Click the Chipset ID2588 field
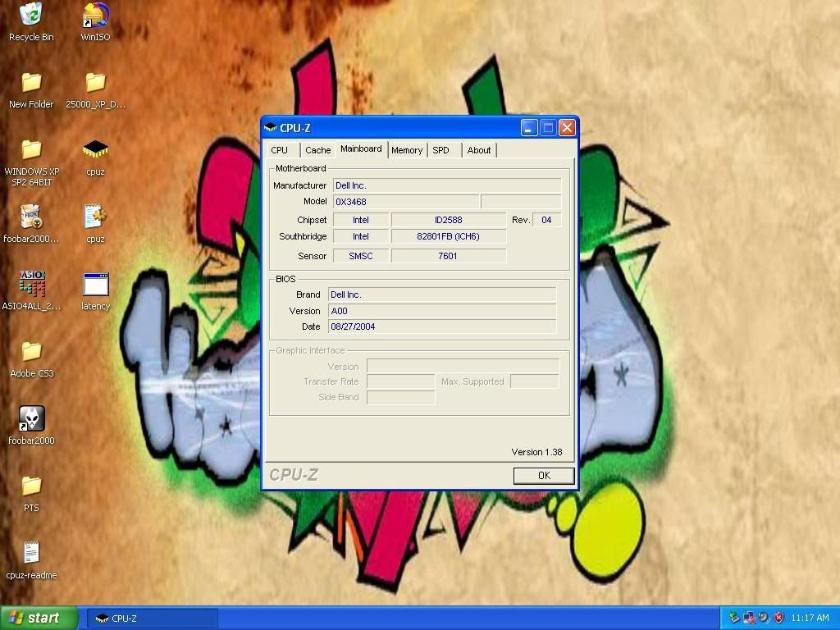 (449, 220)
